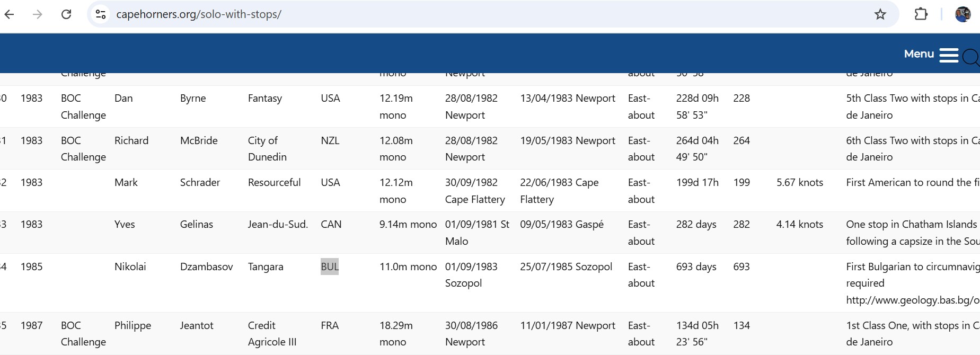Bookmark this page with the star icon
980x355 pixels.
click(880, 14)
